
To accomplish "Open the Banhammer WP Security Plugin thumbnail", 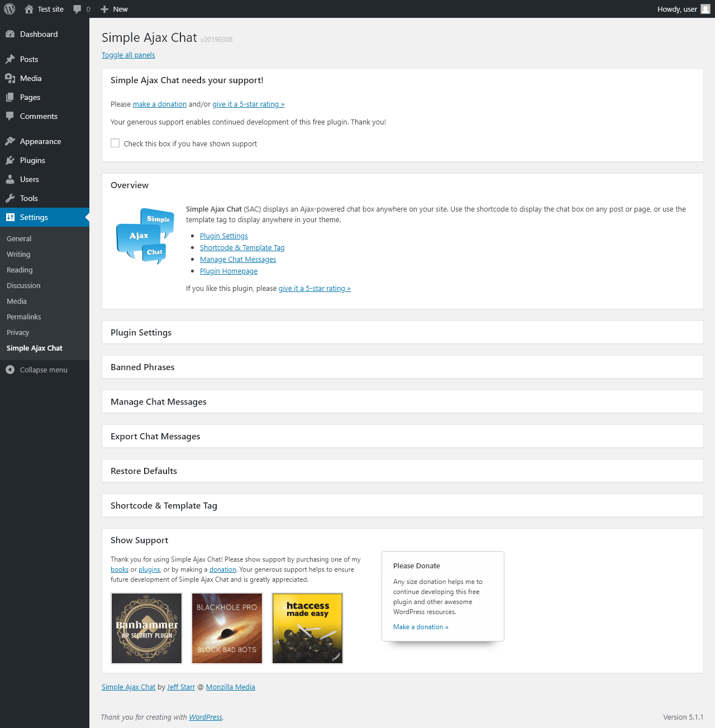I will [147, 628].
